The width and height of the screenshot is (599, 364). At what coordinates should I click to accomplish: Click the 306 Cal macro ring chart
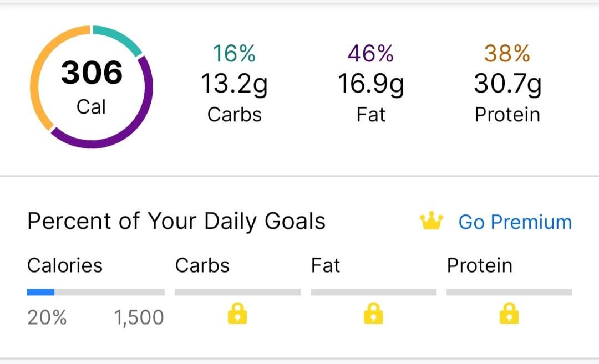point(92,86)
